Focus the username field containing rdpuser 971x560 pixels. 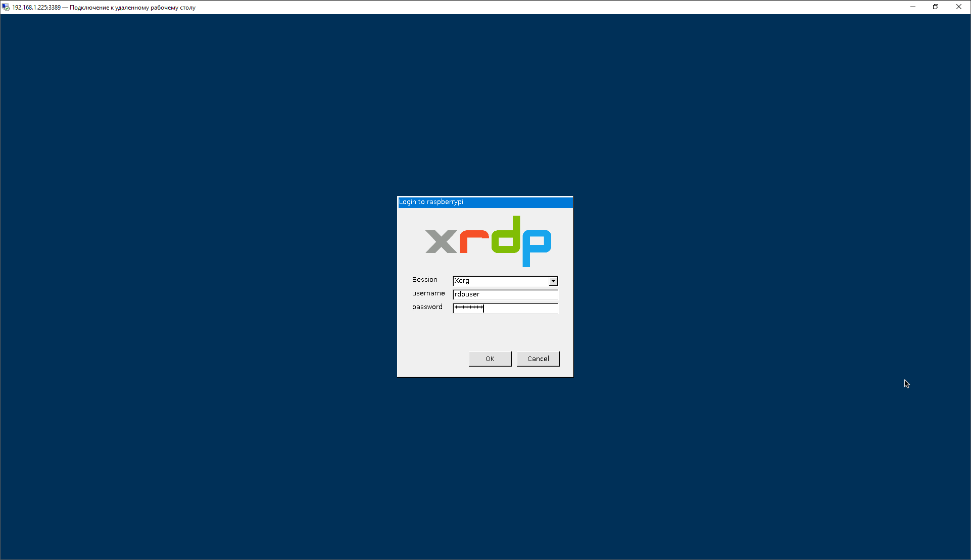pyautogui.click(x=505, y=294)
